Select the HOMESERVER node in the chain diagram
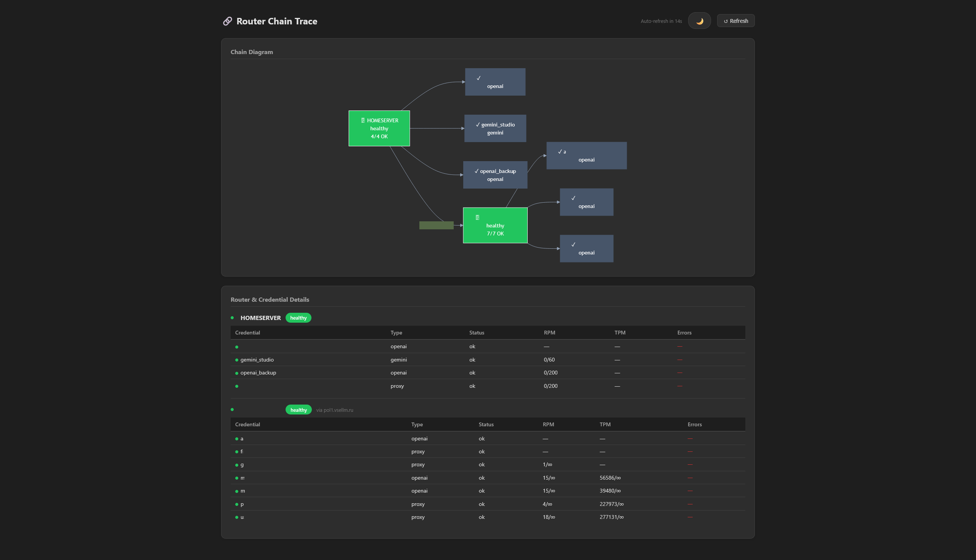This screenshot has height=560, width=976. 379,128
